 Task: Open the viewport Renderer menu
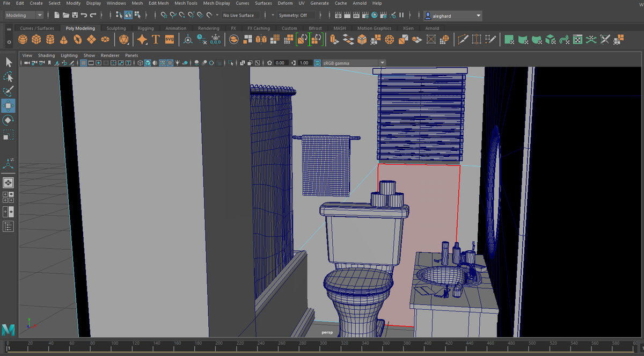point(110,55)
